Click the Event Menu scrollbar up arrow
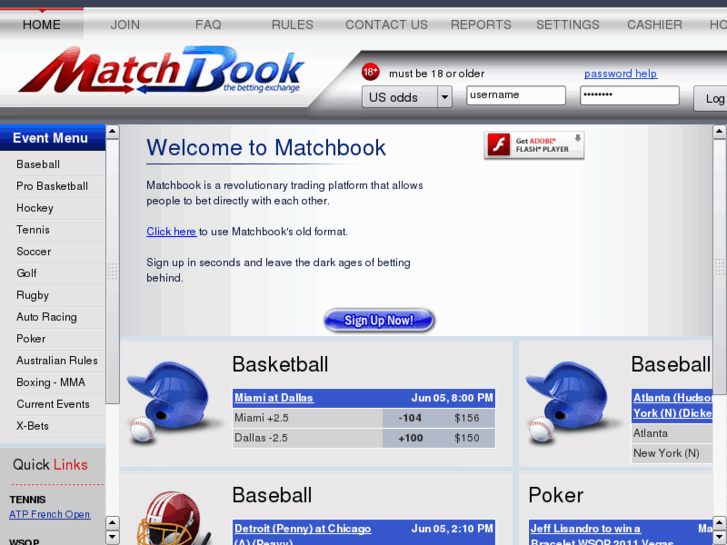This screenshot has height=545, width=727. 112,132
